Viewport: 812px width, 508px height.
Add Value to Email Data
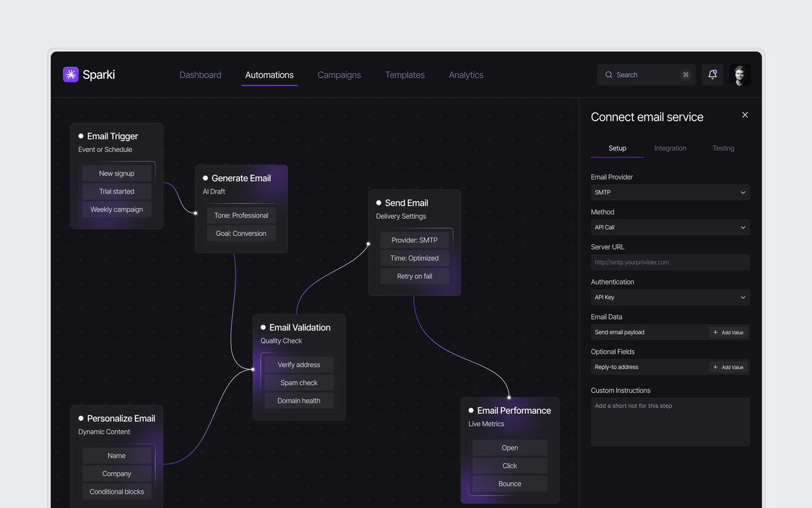[728, 333]
